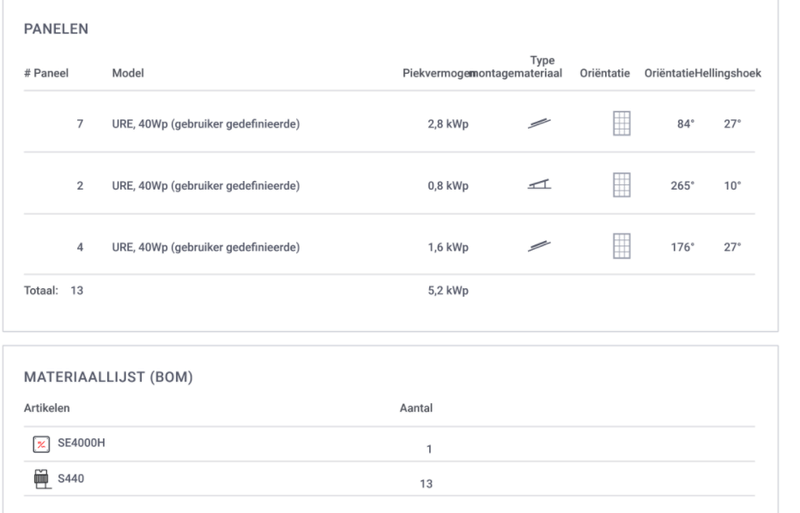Screen dimensions: 800x513
Task: Select the S440 article name
Action: (72, 479)
